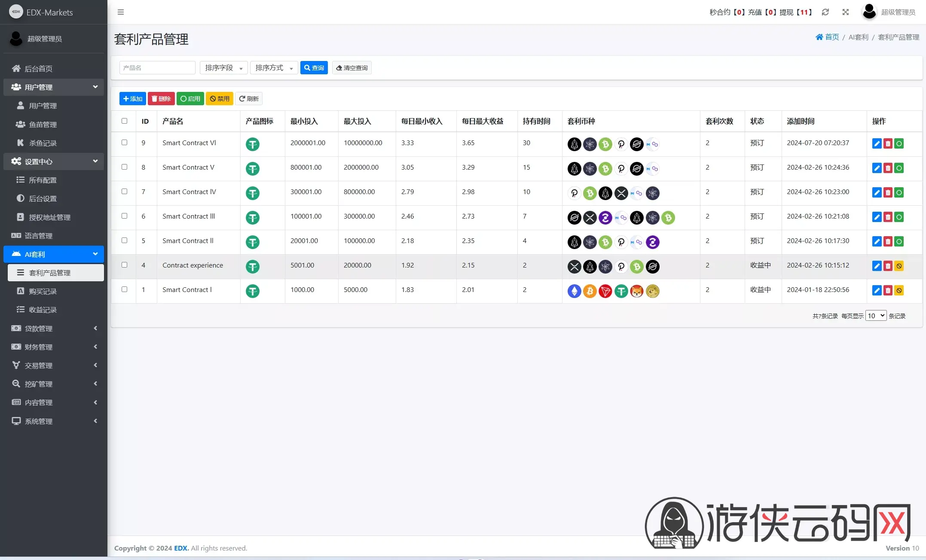Image resolution: width=926 pixels, height=560 pixels.
Task: Enable the Smart Contract IV product
Action: [x=899, y=192]
